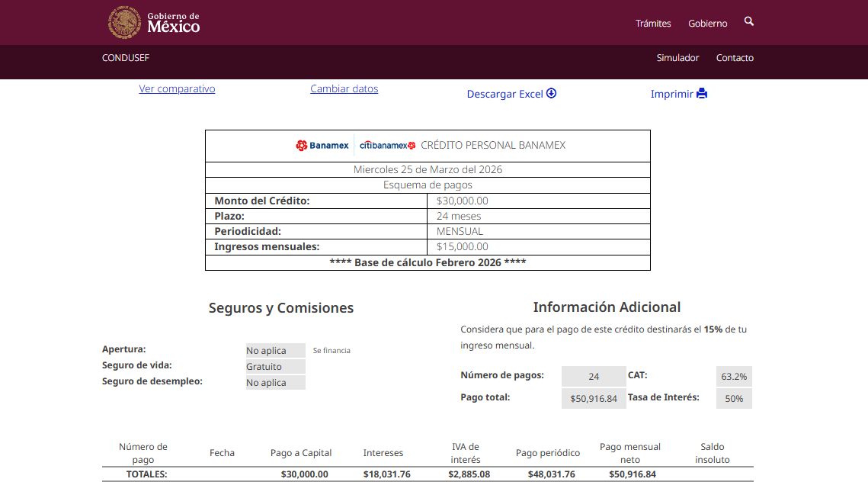Screen dimensions: 868x482
Task: Click the MENSUAL value
Action: pyautogui.click(x=460, y=231)
